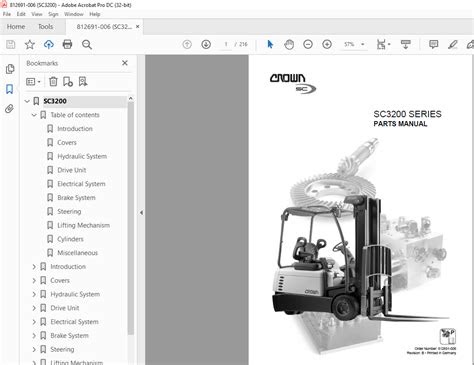Open the Edit menu

pos(21,14)
